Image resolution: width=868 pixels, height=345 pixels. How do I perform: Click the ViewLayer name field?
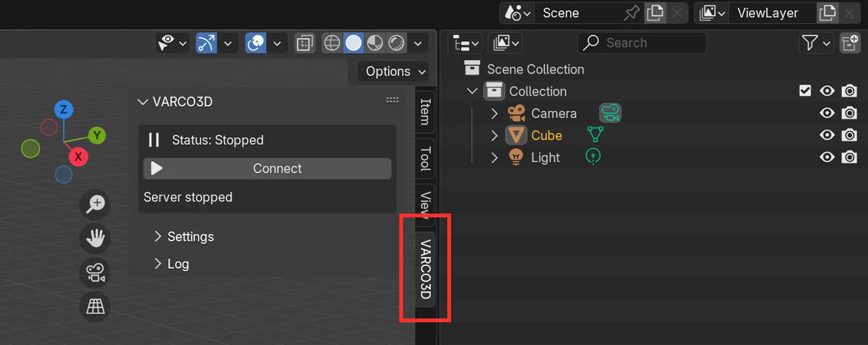coord(771,13)
